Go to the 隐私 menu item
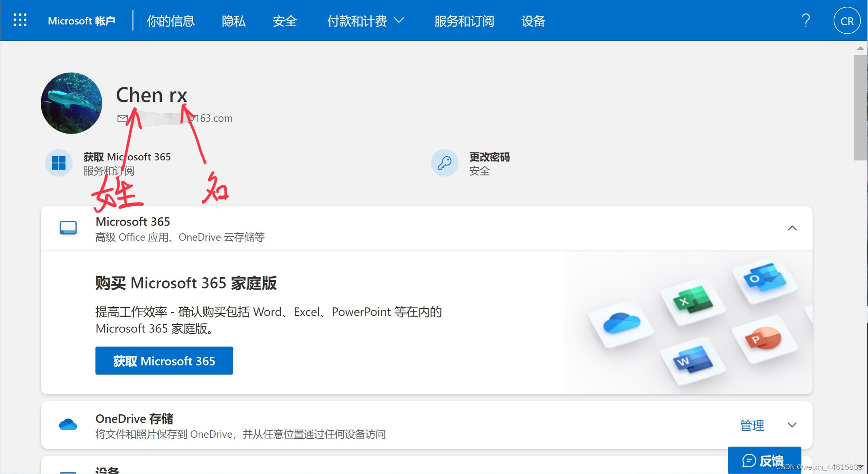This screenshot has height=474, width=868. coord(233,21)
